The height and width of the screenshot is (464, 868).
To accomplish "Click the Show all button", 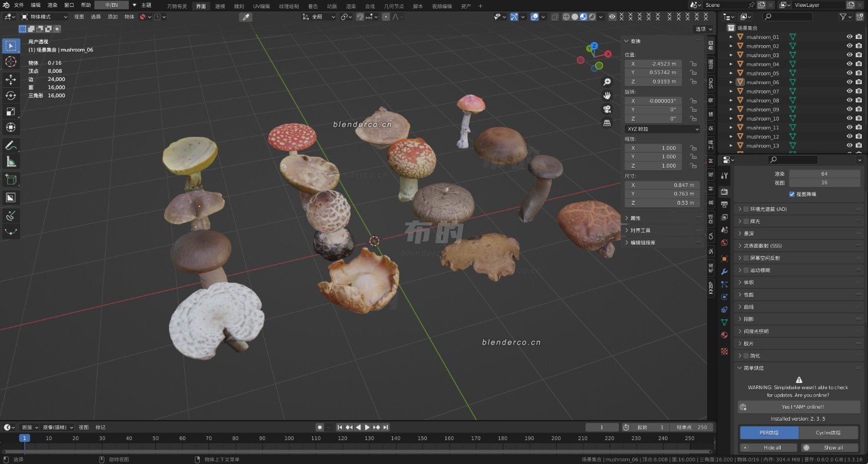I will (x=830, y=448).
